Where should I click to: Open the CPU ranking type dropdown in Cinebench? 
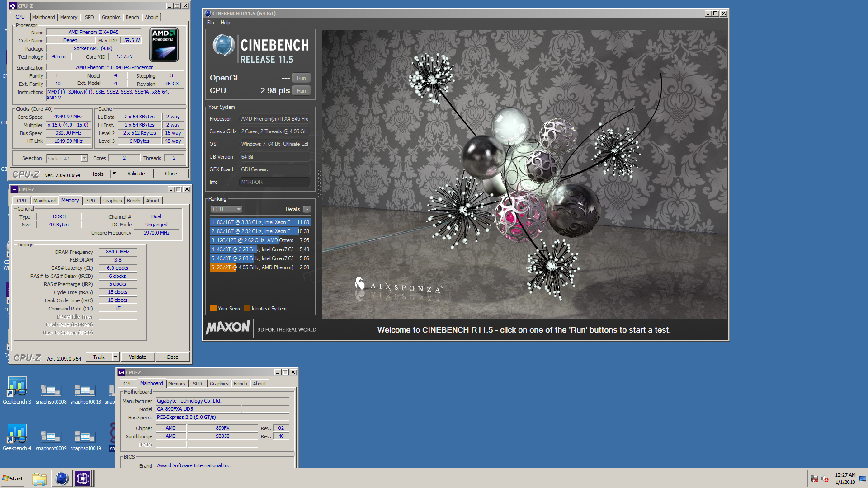(x=226, y=209)
